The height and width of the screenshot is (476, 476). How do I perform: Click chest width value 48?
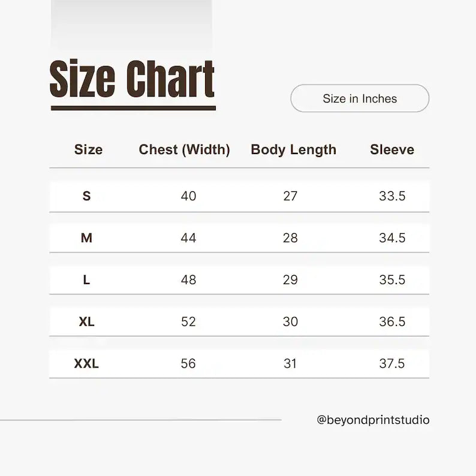(188, 280)
